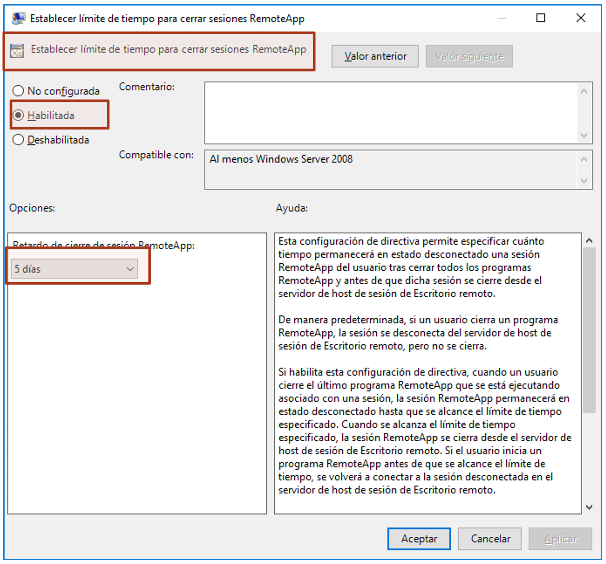Dismiss dialog with Cancelar button
The height and width of the screenshot is (564, 606).
tap(490, 538)
